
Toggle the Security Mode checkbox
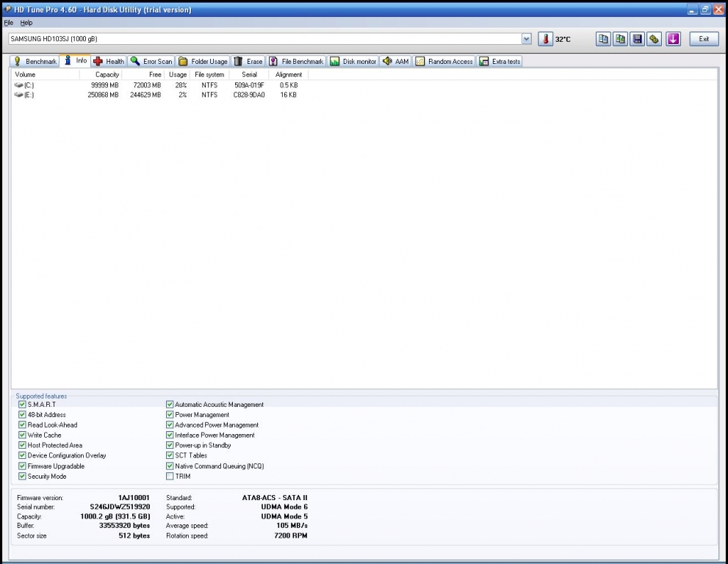click(x=22, y=477)
